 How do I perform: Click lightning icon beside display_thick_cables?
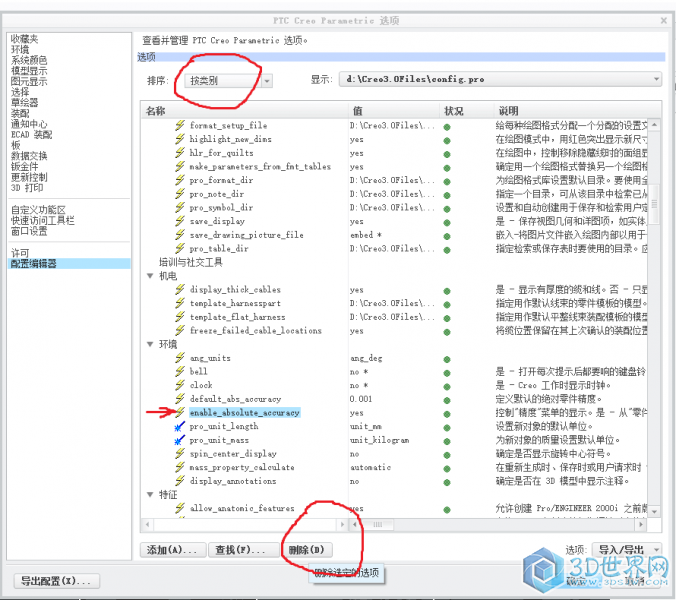pos(180,290)
